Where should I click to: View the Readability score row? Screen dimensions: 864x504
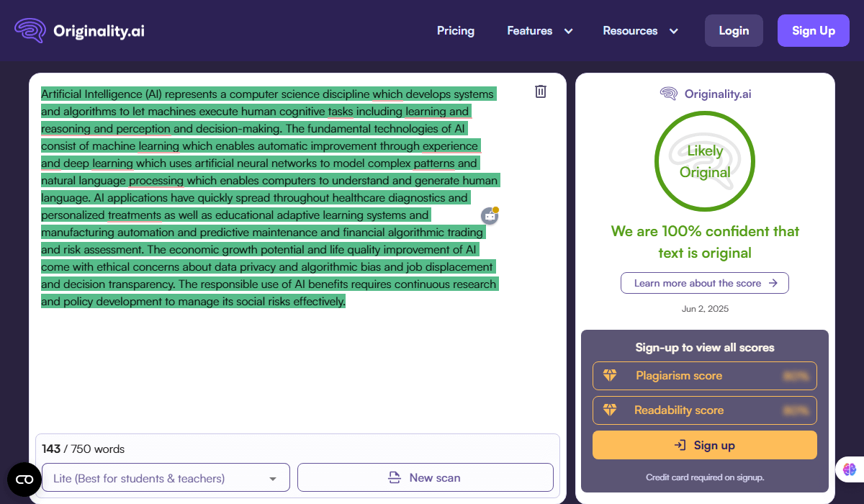[705, 410]
